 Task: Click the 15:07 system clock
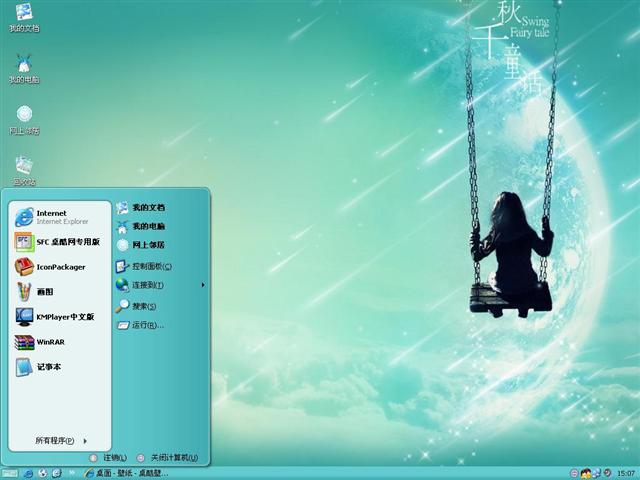click(x=626, y=474)
